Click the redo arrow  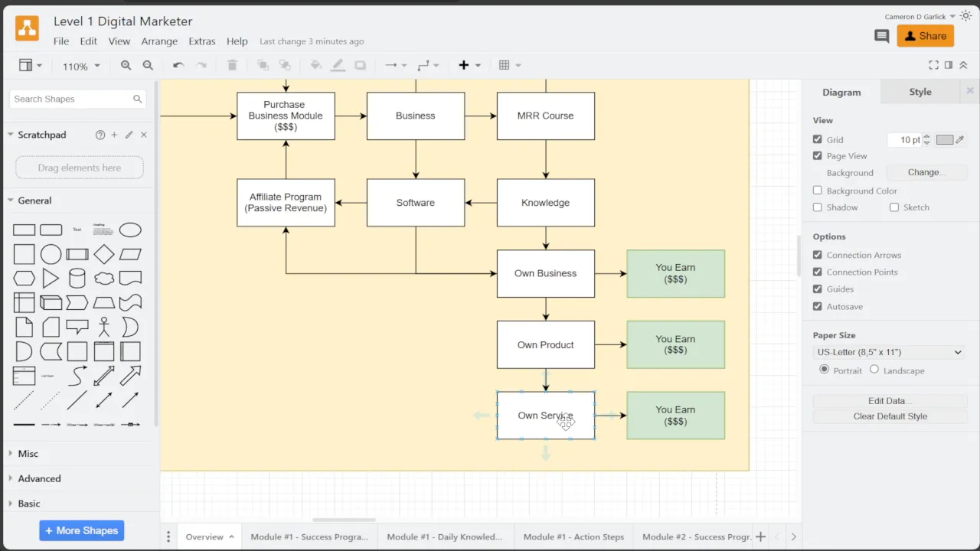click(201, 66)
